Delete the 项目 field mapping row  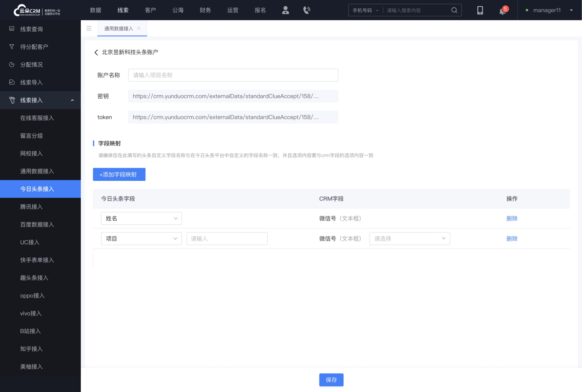click(512, 238)
